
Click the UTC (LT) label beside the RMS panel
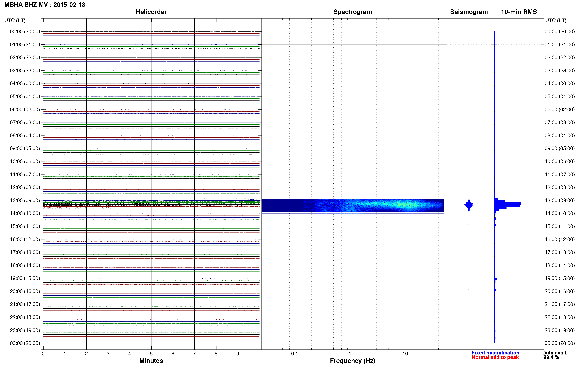click(556, 20)
